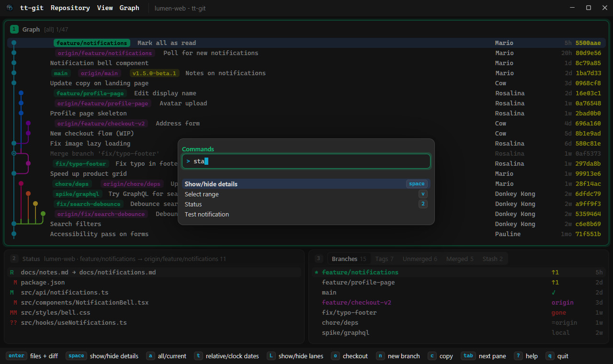This screenshot has width=613, height=364.
Task: Toggle relative/clock dates with t hint
Action: tap(226, 356)
